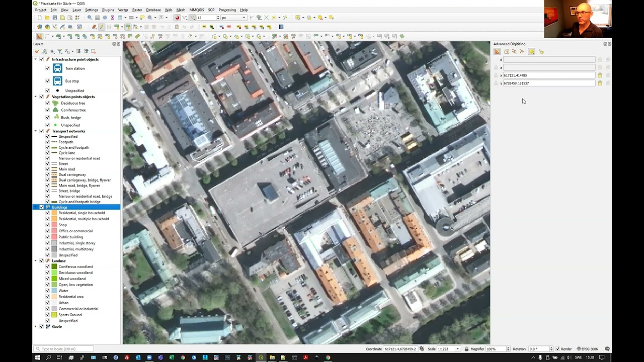Open the Project menu
This screenshot has width=644, height=362.
41,10
